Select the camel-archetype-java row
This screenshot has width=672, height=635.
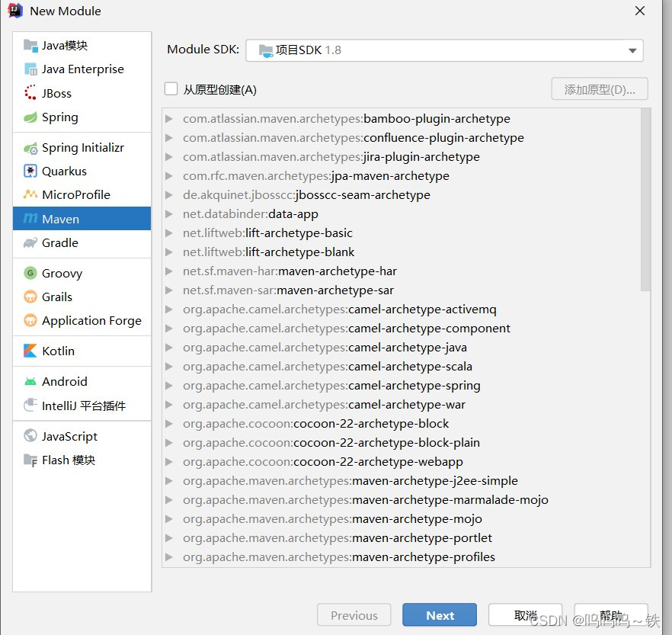402,348
